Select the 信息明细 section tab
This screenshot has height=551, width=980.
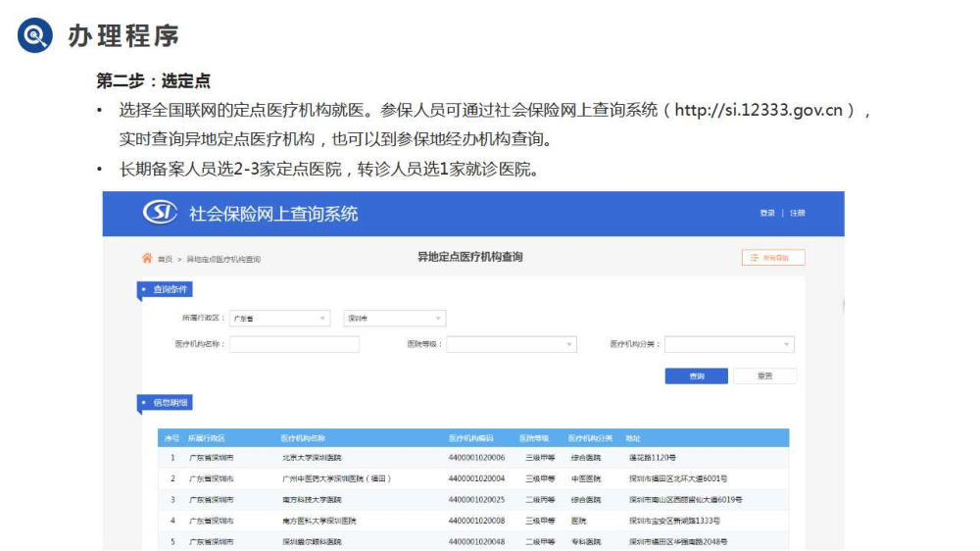(x=165, y=402)
